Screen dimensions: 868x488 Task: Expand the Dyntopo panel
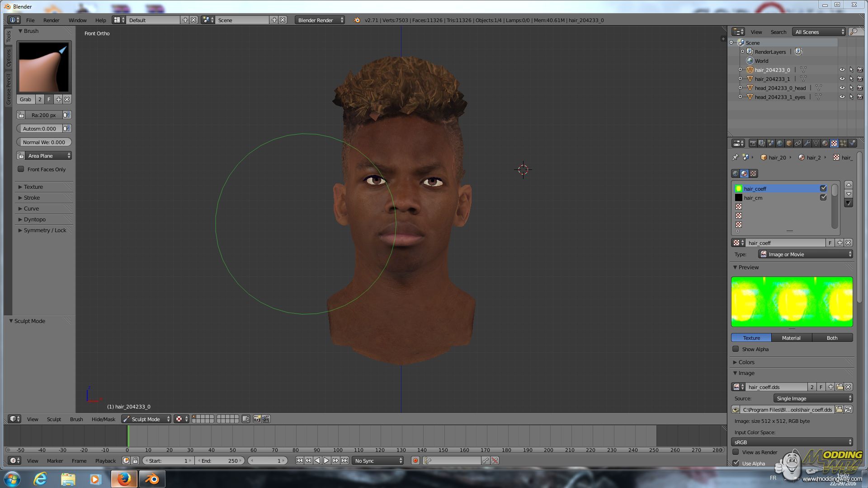[x=34, y=219]
